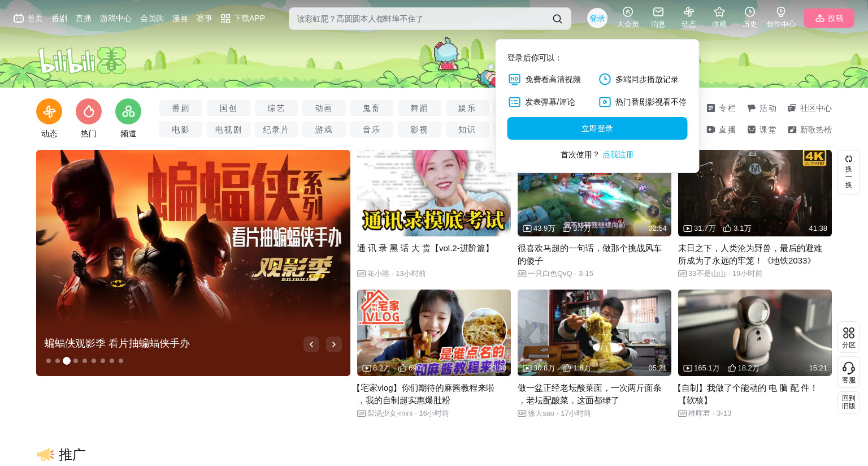Focus the search input field
Image resolution: width=868 pixels, height=466 pixels.
pyautogui.click(x=421, y=19)
